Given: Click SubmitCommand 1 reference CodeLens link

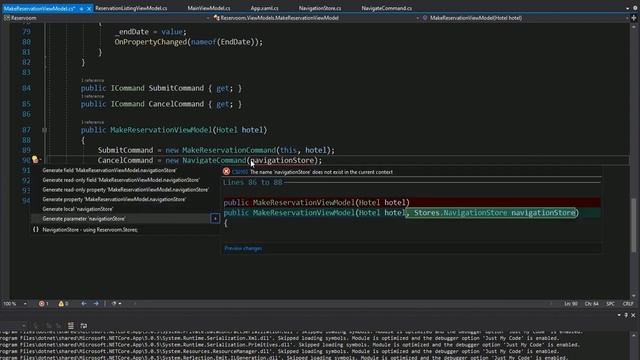Looking at the screenshot, I should point(93,80).
